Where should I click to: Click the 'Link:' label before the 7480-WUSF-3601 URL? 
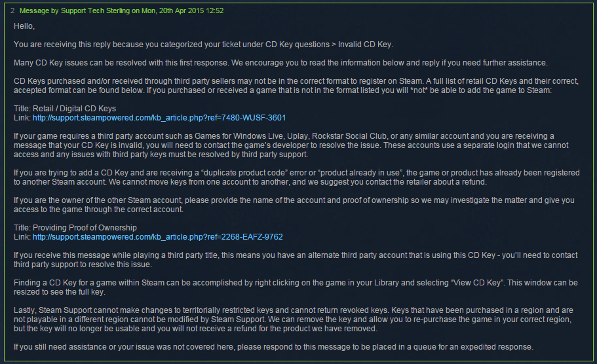pos(22,118)
